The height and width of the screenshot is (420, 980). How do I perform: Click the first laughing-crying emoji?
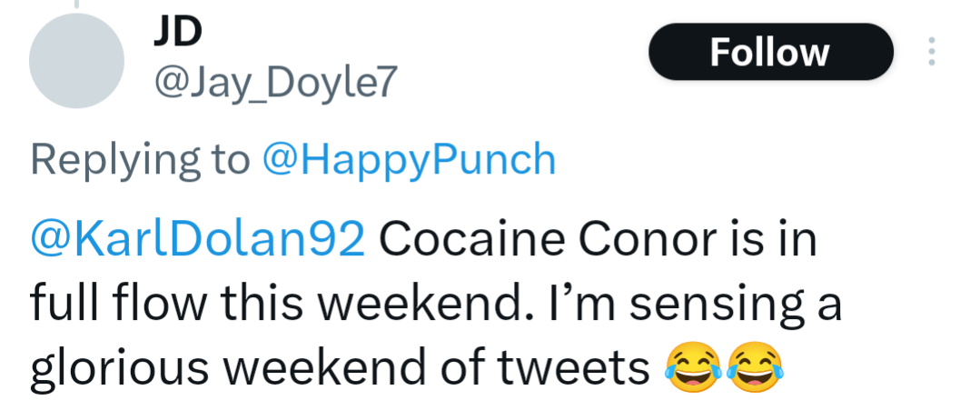(692, 367)
